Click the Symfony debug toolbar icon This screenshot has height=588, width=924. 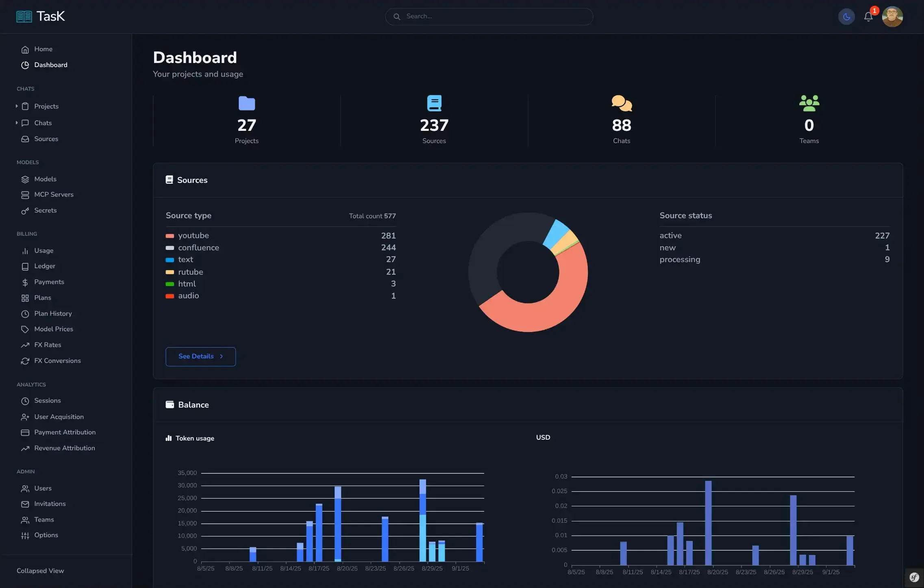point(914,577)
